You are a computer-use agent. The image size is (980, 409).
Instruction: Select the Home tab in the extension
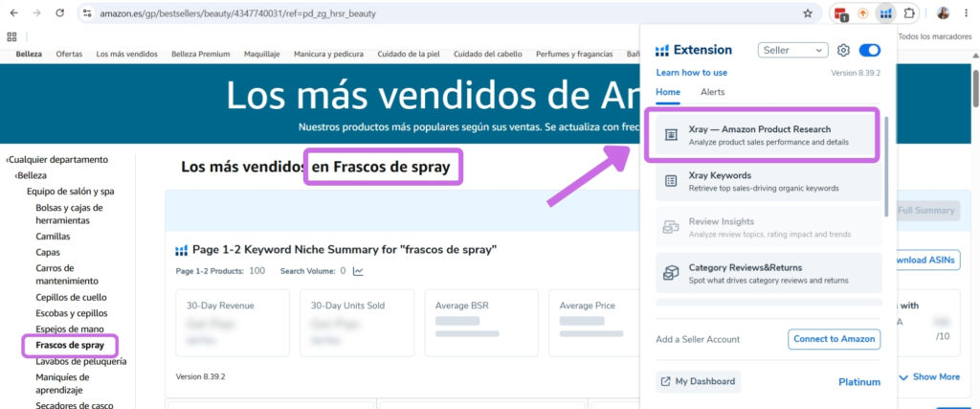tap(667, 92)
